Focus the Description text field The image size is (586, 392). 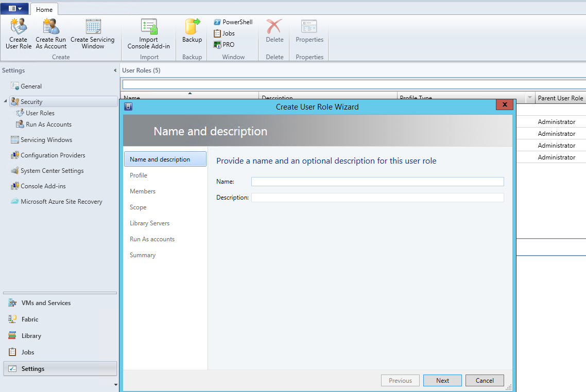click(x=377, y=198)
